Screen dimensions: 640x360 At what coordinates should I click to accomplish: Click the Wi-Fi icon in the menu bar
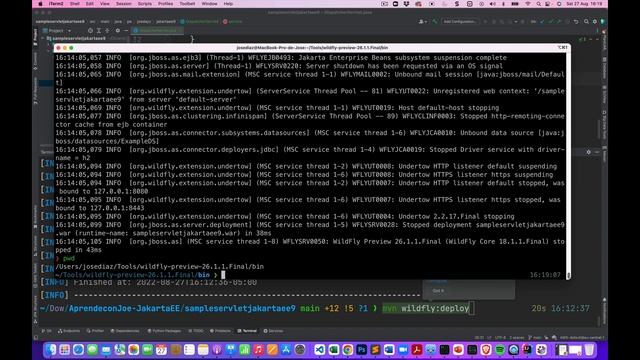(529, 4)
